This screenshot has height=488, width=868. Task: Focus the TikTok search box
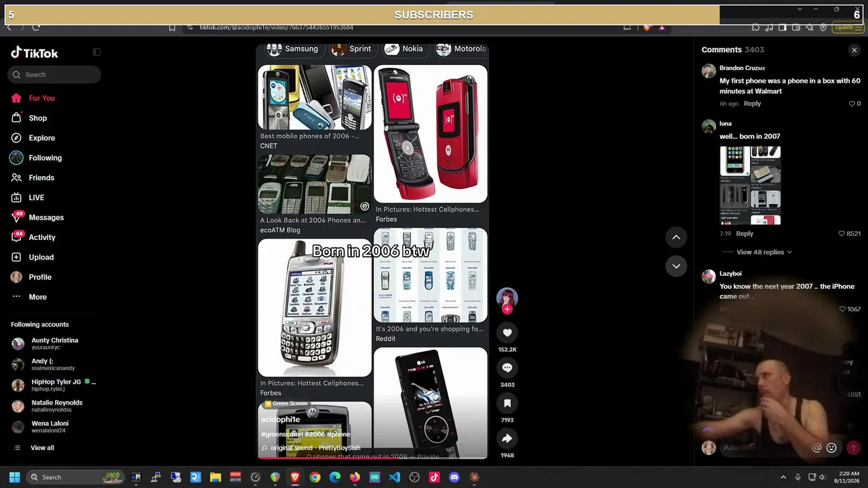56,75
